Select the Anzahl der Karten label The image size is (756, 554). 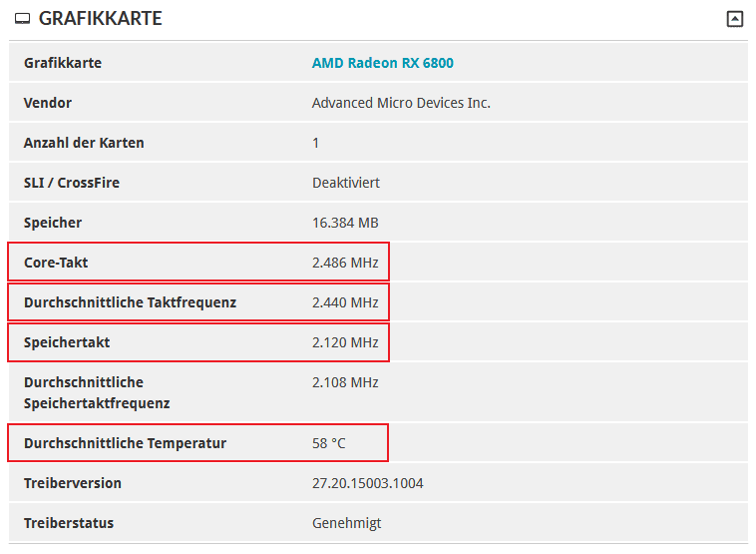(84, 143)
